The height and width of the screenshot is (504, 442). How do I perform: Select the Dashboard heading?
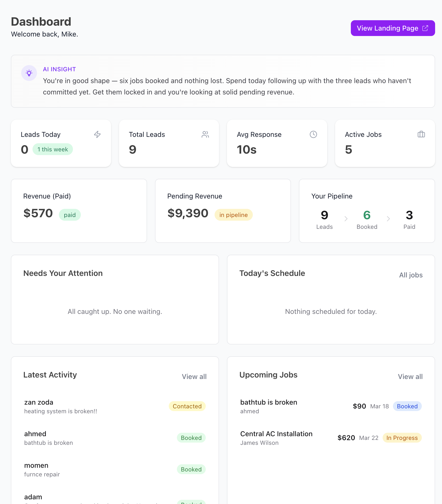tap(41, 21)
